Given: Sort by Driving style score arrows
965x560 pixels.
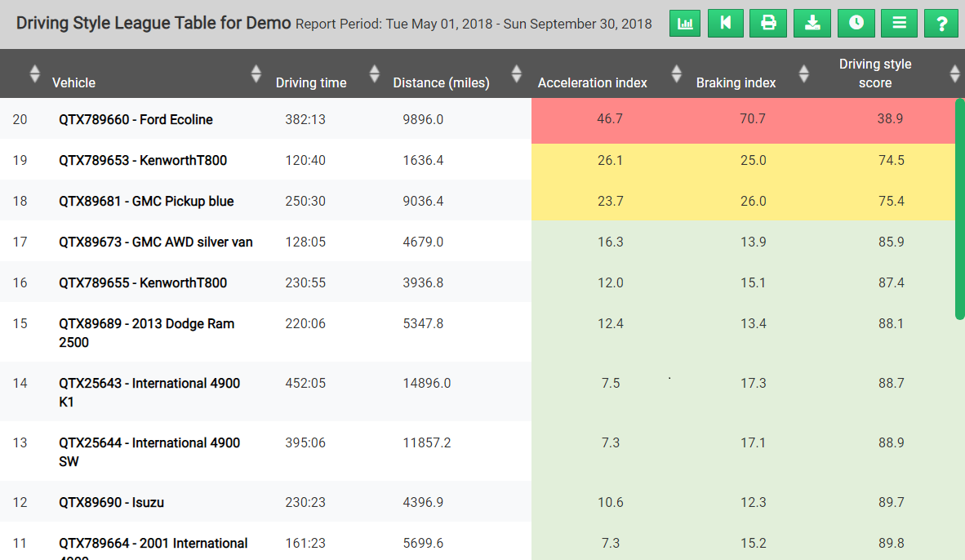Looking at the screenshot, I should coord(954,73).
